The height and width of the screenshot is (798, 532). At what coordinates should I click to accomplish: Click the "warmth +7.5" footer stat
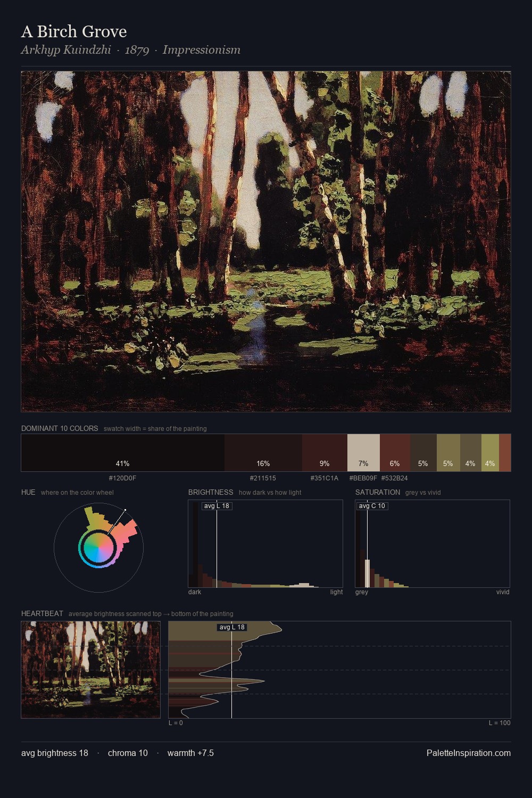click(x=190, y=753)
